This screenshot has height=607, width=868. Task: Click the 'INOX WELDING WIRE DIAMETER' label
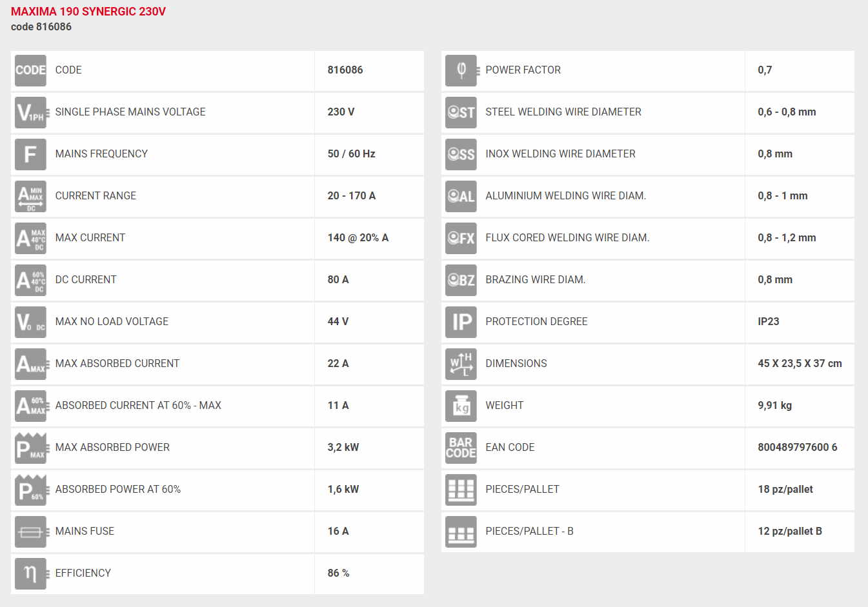pos(560,154)
